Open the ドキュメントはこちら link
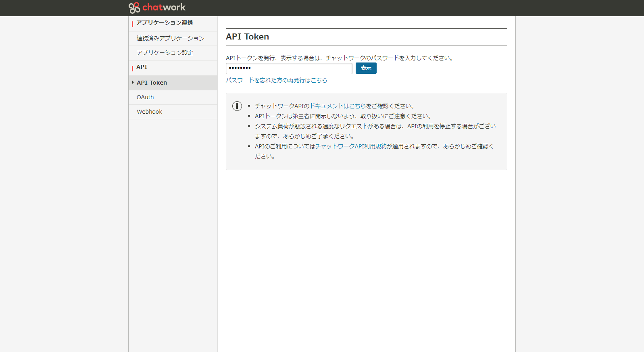The height and width of the screenshot is (352, 644). click(338, 106)
